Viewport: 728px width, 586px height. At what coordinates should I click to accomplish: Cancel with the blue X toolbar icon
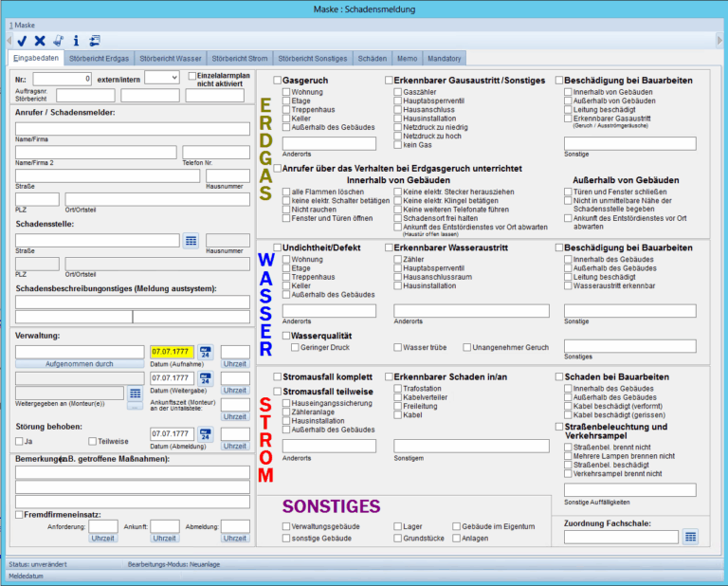[40, 41]
